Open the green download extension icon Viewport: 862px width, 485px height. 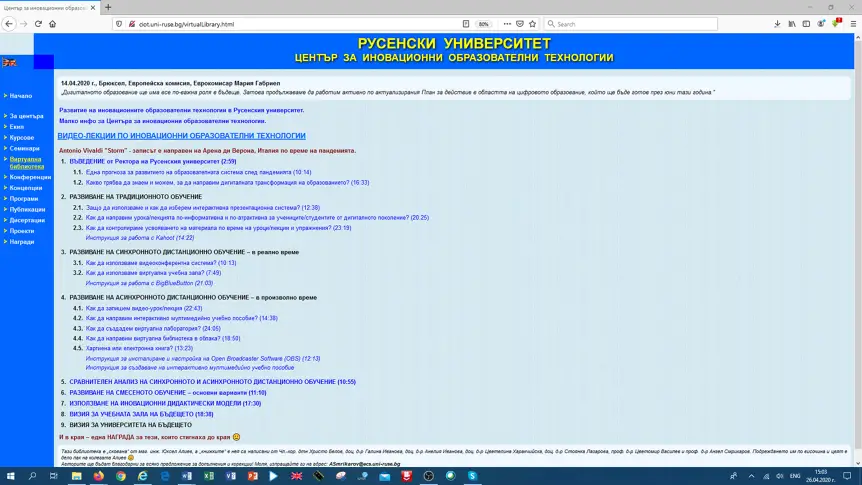pyautogui.click(x=836, y=23)
